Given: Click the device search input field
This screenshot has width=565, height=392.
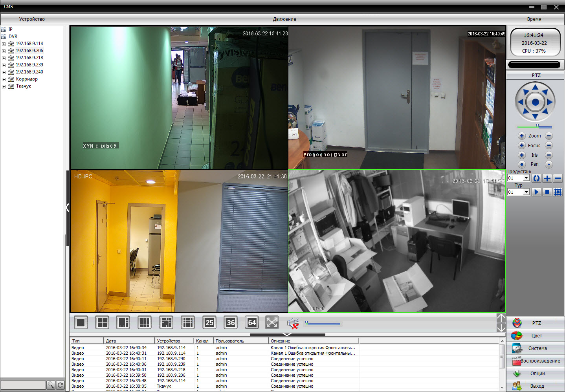Looking at the screenshot, I should tap(23, 385).
